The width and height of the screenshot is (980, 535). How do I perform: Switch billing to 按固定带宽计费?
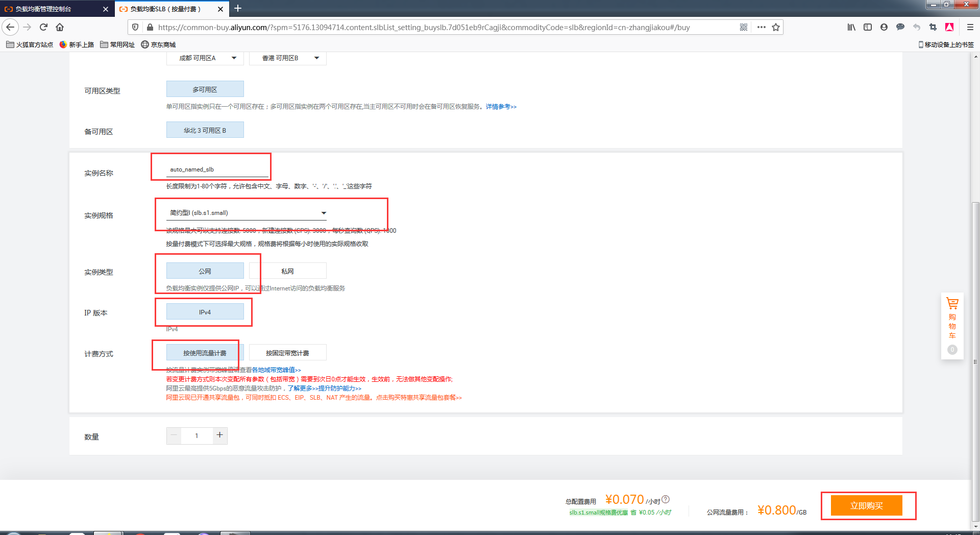coord(287,352)
